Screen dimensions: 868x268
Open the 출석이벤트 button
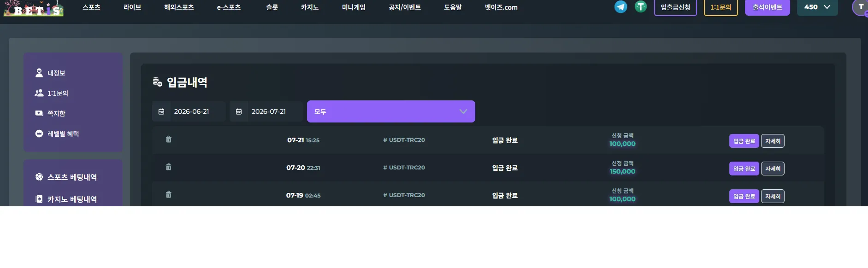tap(768, 7)
